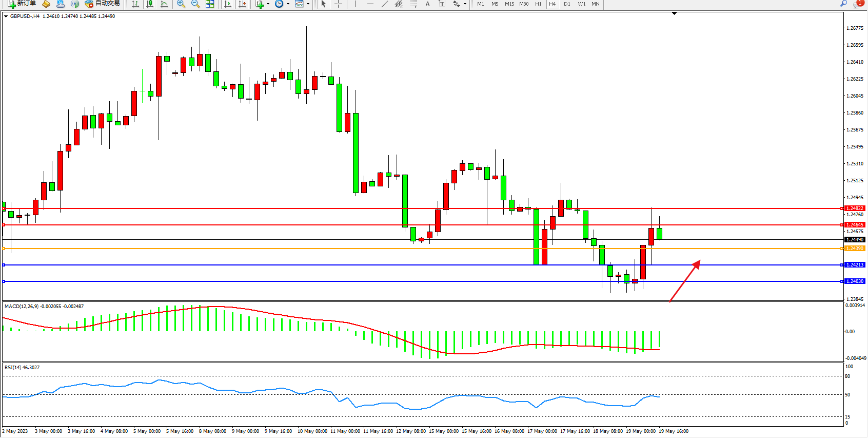868x438 pixels.
Task: Switch chart to line chart display
Action: (164, 4)
